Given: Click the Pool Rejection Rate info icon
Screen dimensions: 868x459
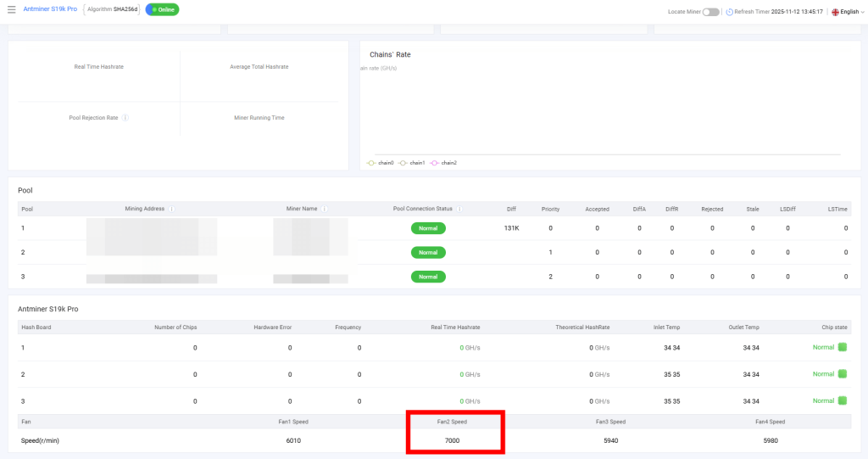Looking at the screenshot, I should 125,118.
